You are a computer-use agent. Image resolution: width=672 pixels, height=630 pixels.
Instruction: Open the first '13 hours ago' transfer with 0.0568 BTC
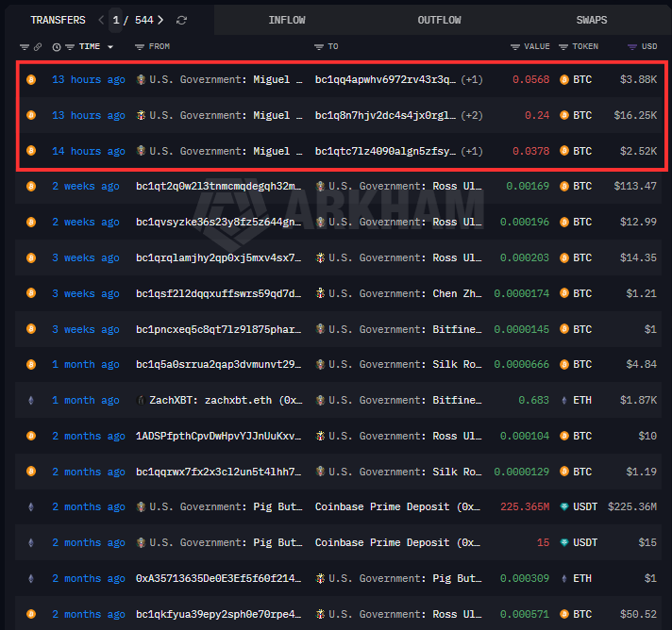[x=89, y=79]
